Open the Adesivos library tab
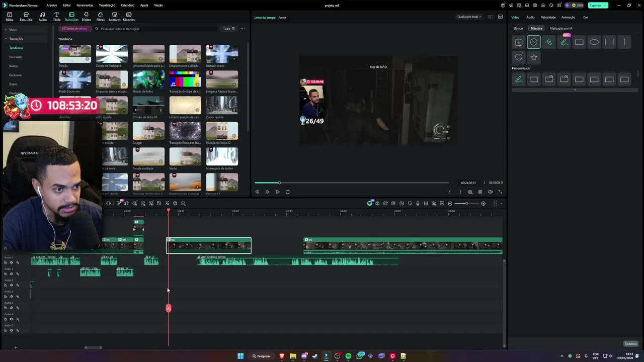Screen dimensions: 644x362 pyautogui.click(x=114, y=17)
